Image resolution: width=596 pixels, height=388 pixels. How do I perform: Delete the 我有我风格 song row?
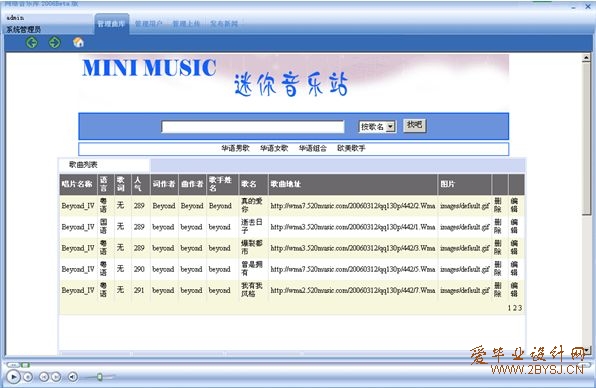click(x=498, y=290)
